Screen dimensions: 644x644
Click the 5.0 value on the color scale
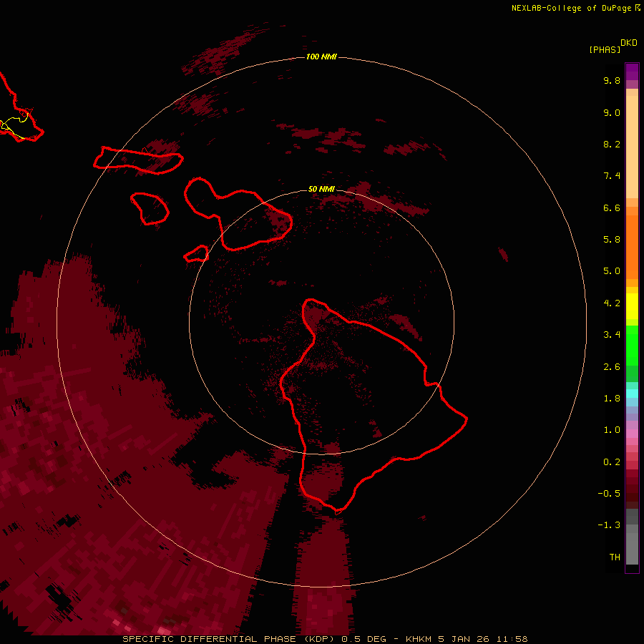click(612, 271)
